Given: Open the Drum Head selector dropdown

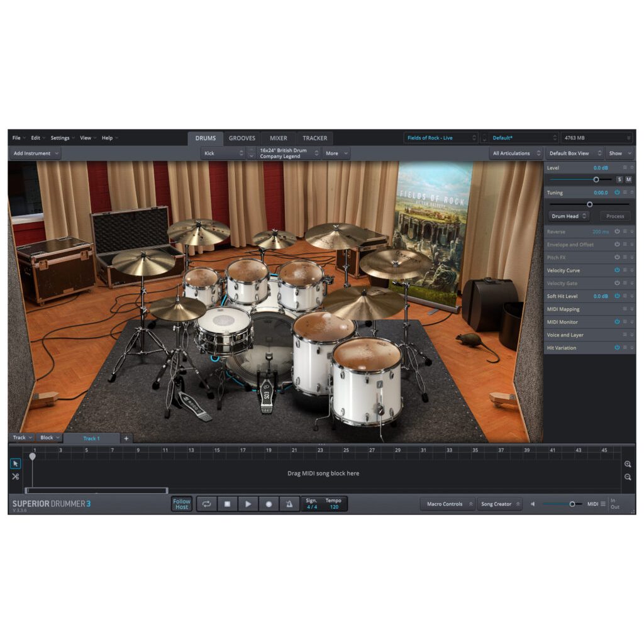Looking at the screenshot, I should pos(568,216).
